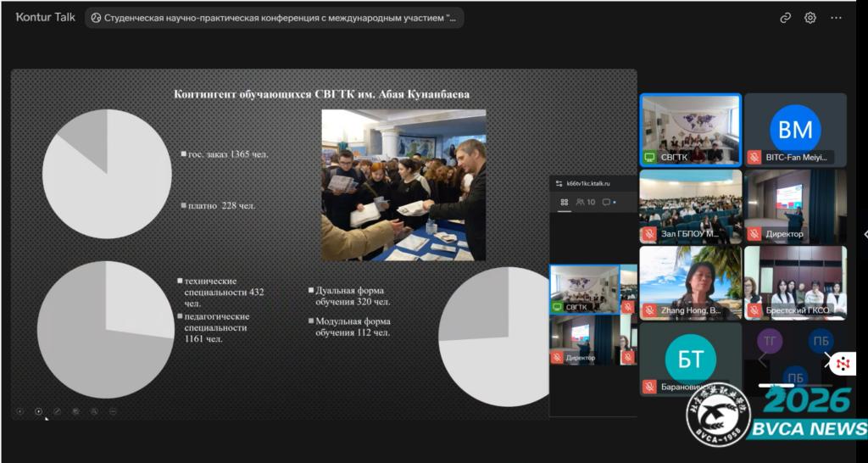Image resolution: width=868 pixels, height=463 pixels.
Task: Toggle muted mic on BITC-Fan Meiyi tile
Action: tap(754, 157)
